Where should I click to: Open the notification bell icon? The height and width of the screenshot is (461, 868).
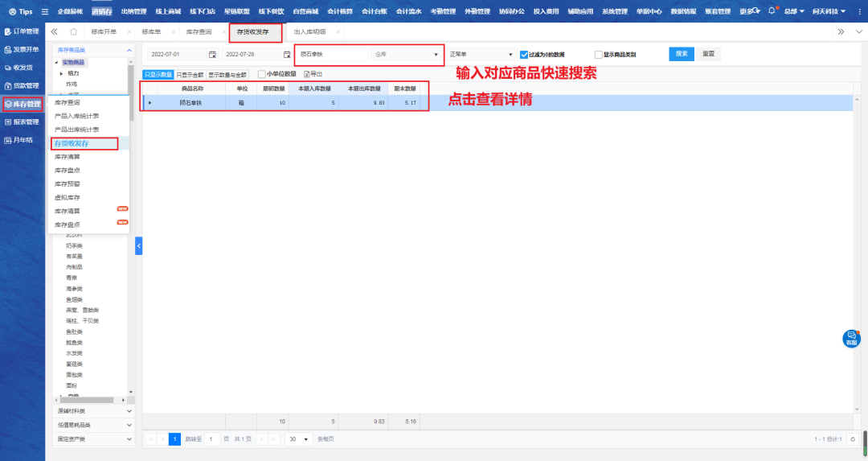772,11
